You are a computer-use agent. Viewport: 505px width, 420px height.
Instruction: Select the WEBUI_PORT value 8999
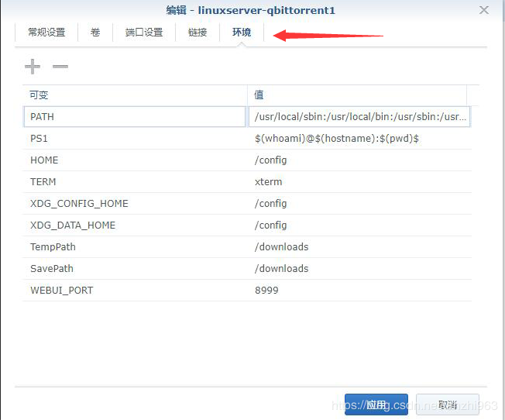[266, 290]
